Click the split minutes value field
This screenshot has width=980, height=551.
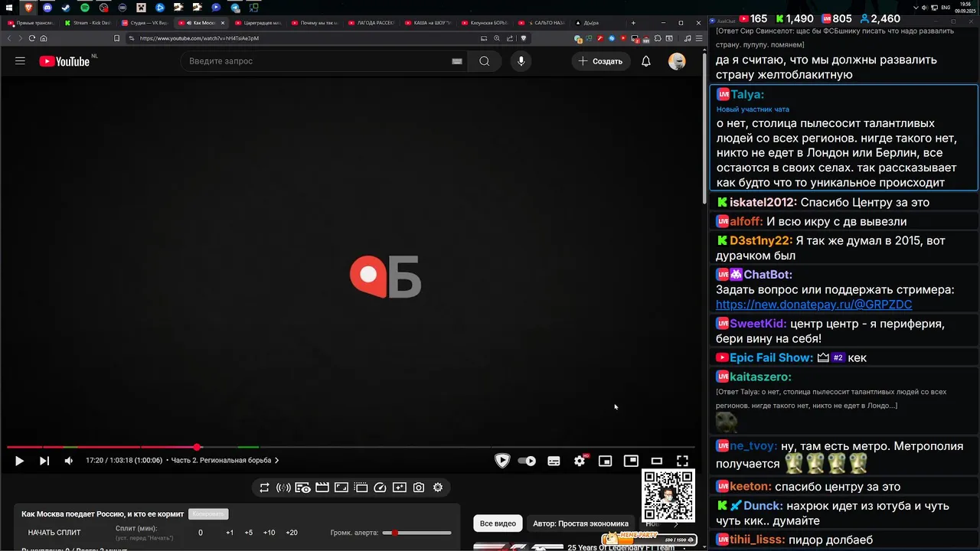201,533
